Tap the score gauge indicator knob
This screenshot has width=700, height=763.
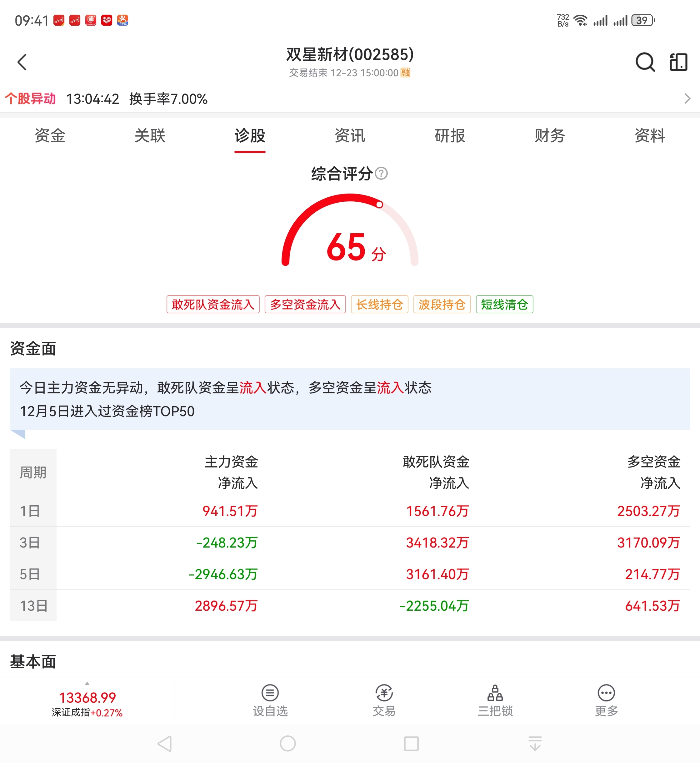[x=379, y=205]
